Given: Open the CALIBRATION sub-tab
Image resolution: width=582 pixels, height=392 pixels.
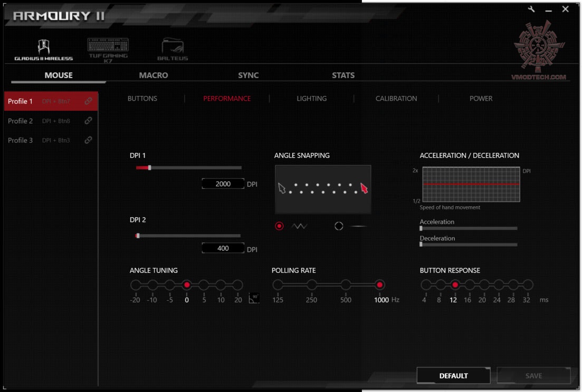Looking at the screenshot, I should tap(396, 98).
